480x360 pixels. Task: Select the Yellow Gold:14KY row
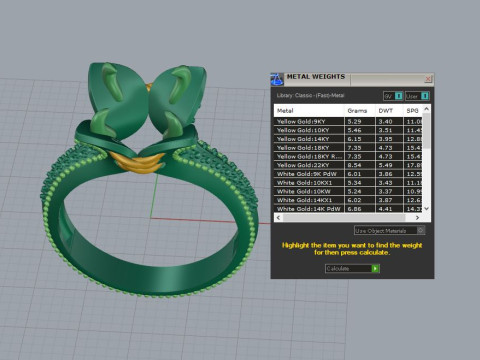[348, 139]
